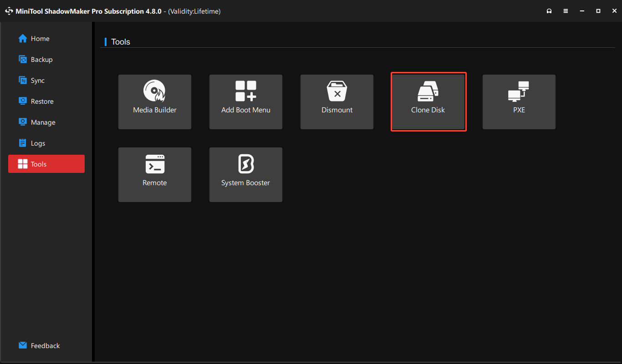Click the MiniTool logo
622x364 pixels.
9,10
